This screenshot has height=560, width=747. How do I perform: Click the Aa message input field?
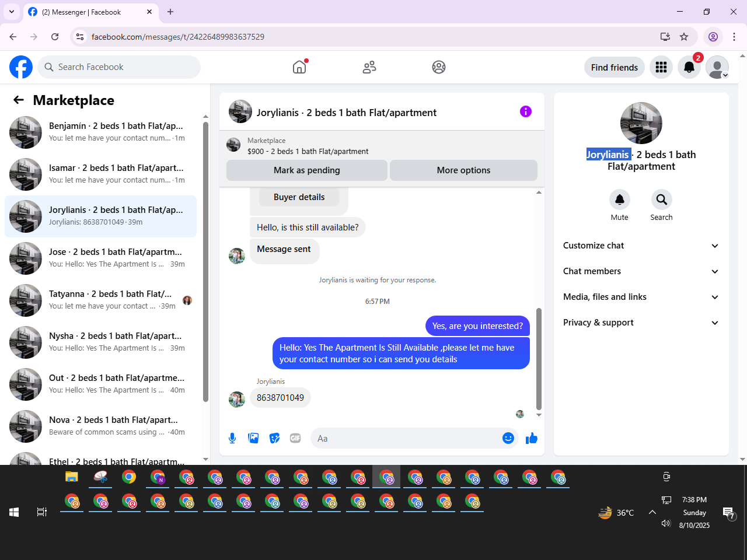click(407, 438)
